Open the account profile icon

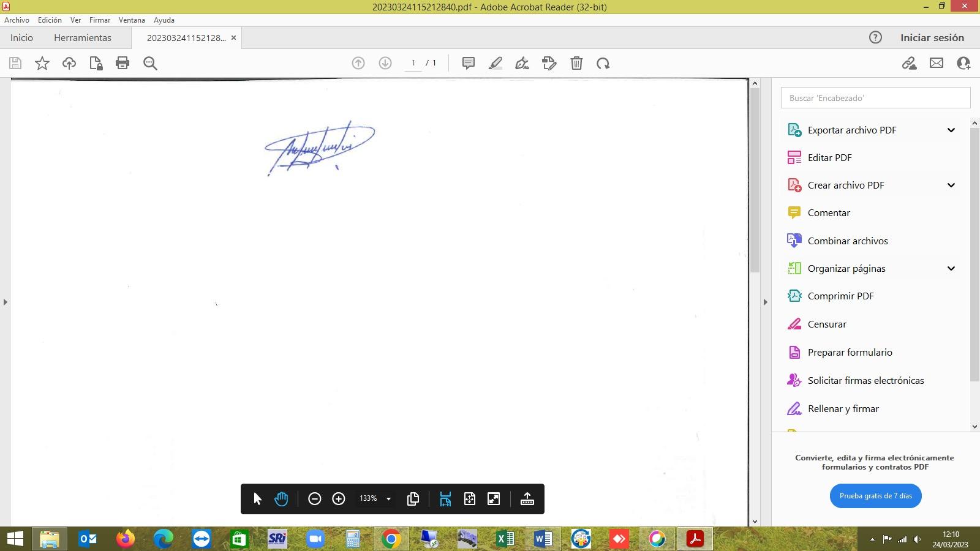963,63
